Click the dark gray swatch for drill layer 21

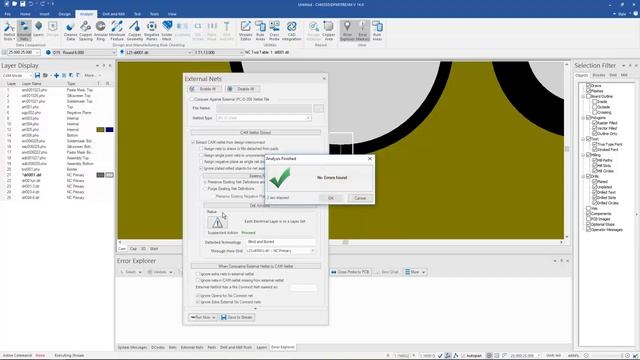[100, 175]
